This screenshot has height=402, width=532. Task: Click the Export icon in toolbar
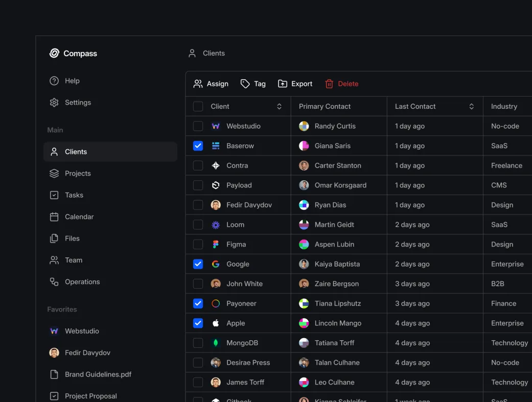pos(283,84)
